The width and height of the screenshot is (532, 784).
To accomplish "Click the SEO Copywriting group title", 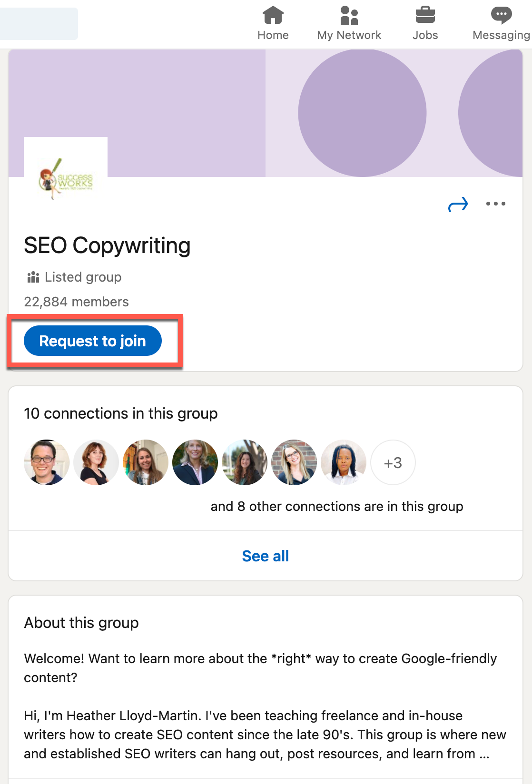I will [107, 246].
